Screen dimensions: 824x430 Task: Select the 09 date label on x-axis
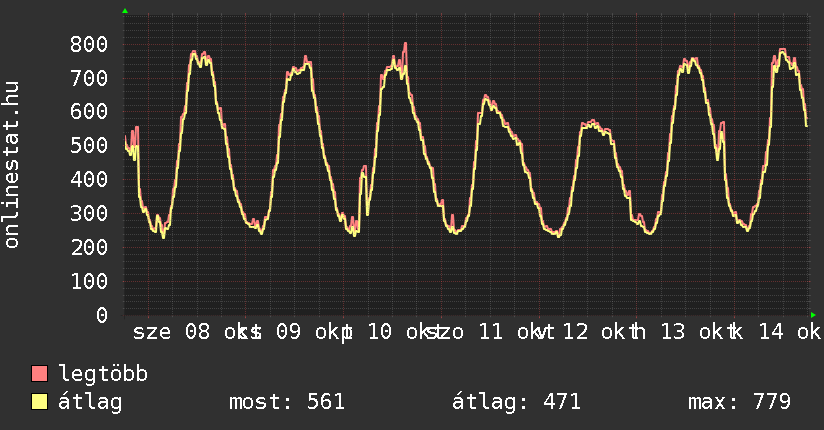coord(289,332)
